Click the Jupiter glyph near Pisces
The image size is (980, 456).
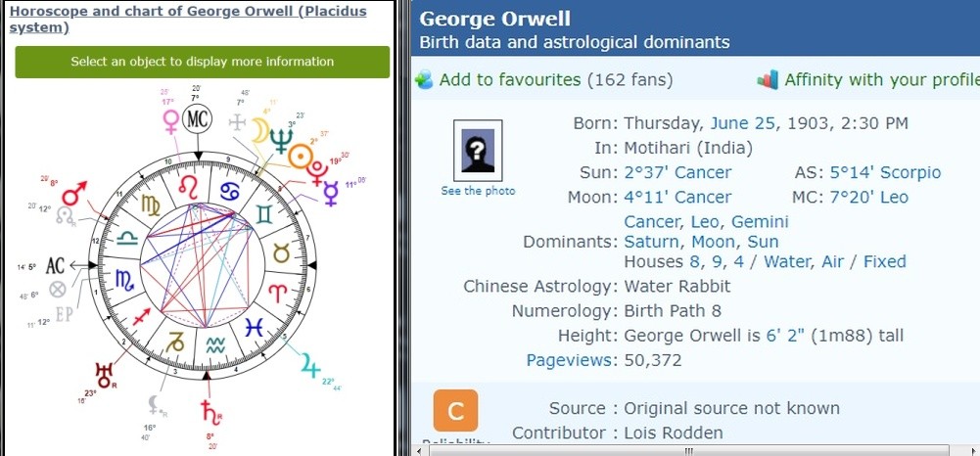(x=310, y=365)
